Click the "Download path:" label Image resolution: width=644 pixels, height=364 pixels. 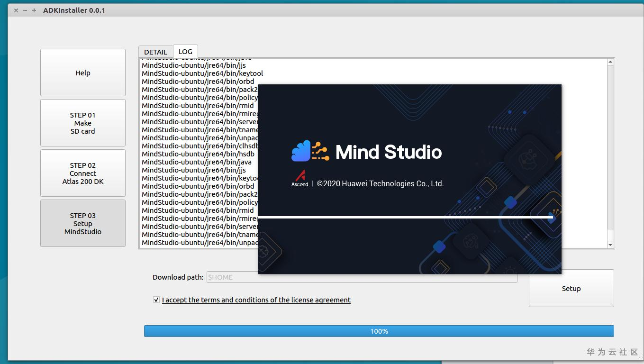click(x=178, y=277)
